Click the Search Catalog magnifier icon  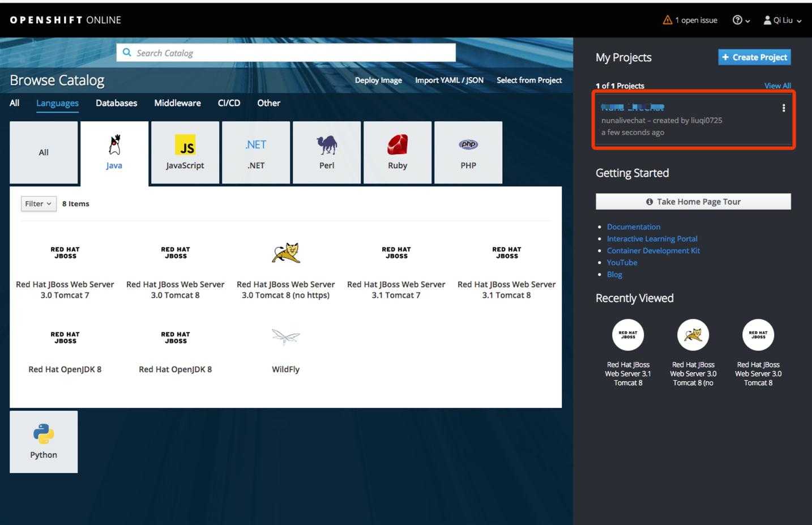(127, 53)
